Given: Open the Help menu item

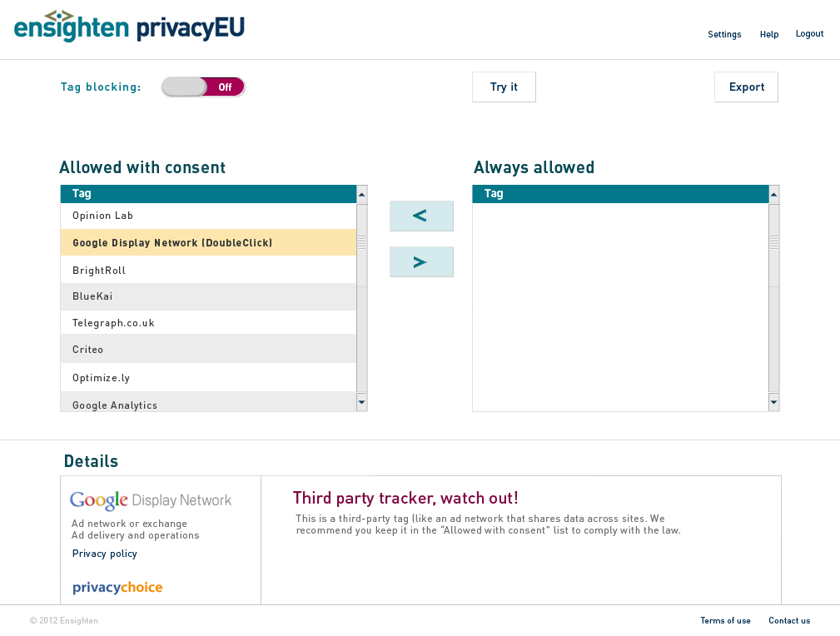Looking at the screenshot, I should (x=769, y=34).
